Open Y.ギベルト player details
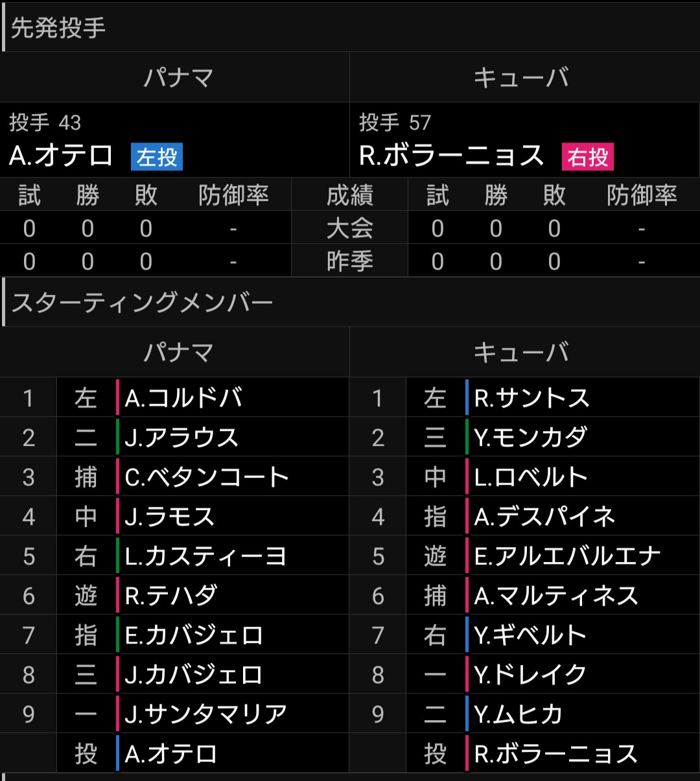The height and width of the screenshot is (781, 700). [x=531, y=635]
